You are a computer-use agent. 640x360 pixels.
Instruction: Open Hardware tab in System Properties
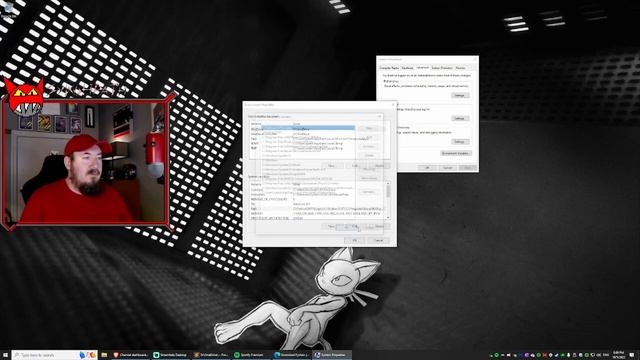point(407,68)
